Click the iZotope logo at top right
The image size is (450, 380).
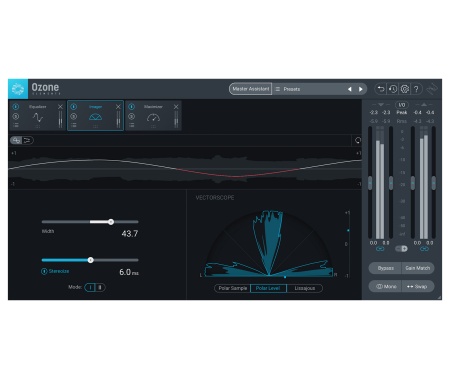point(432,89)
